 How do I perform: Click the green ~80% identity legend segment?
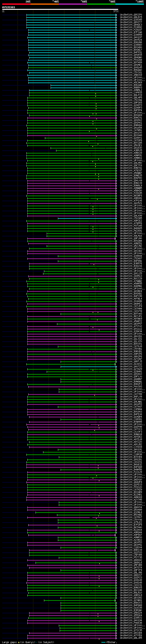(x=101, y=4)
